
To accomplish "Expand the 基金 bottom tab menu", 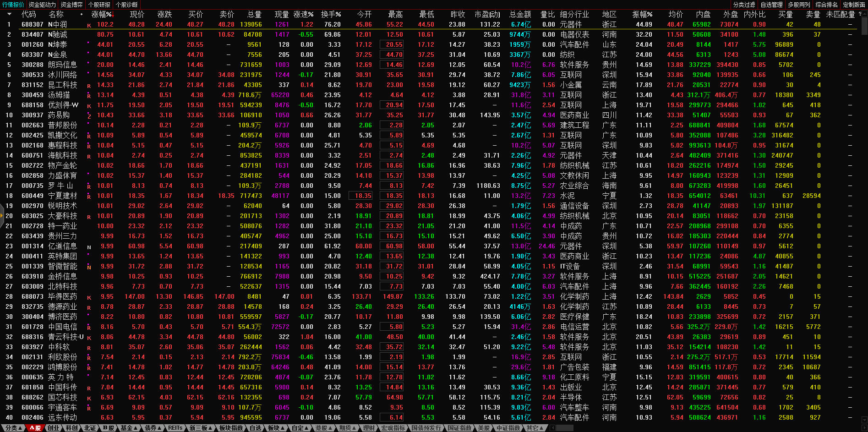I will pos(129,428).
